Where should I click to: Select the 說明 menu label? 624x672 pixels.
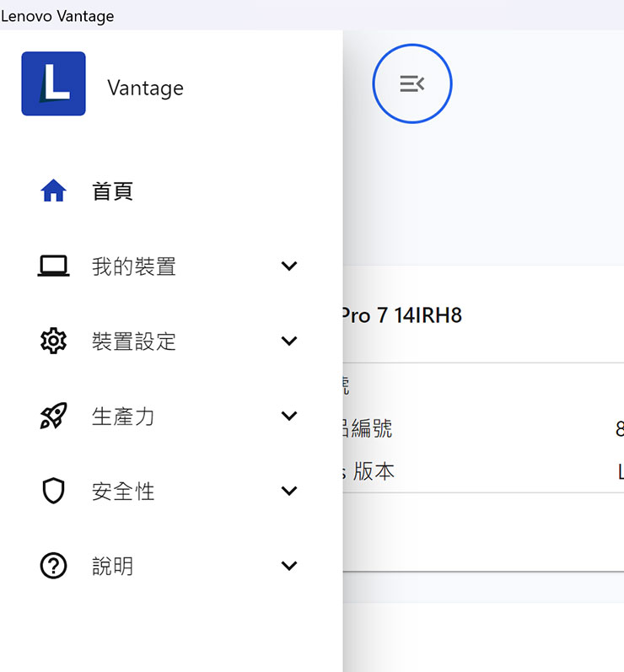113,566
